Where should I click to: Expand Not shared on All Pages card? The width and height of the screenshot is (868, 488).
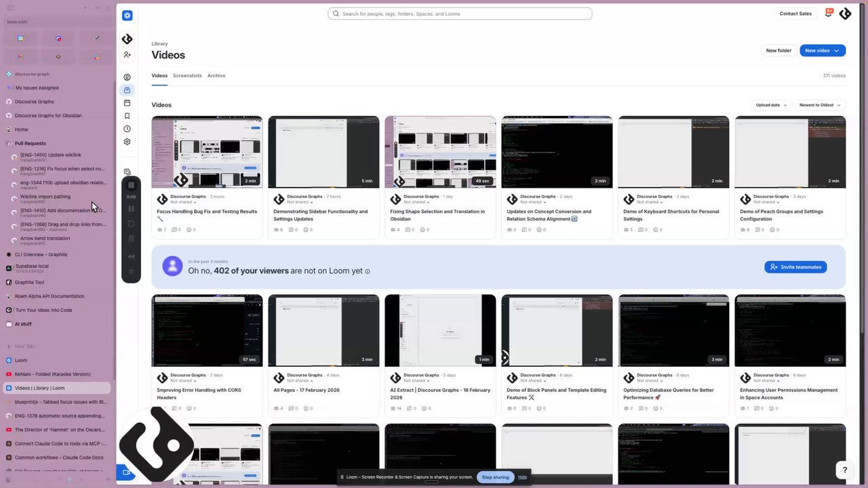299,381
